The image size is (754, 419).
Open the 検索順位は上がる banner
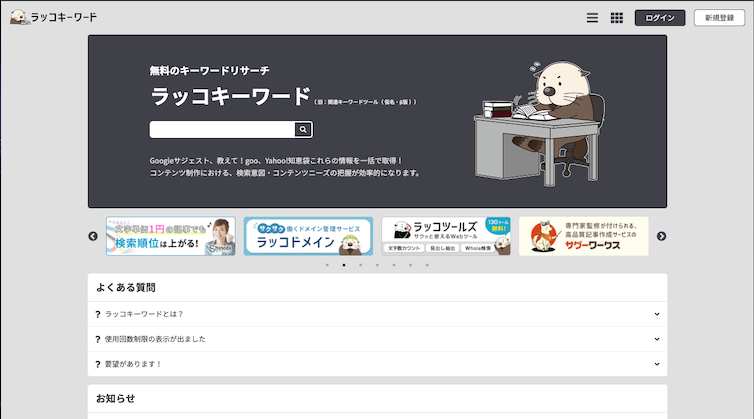[x=171, y=236]
